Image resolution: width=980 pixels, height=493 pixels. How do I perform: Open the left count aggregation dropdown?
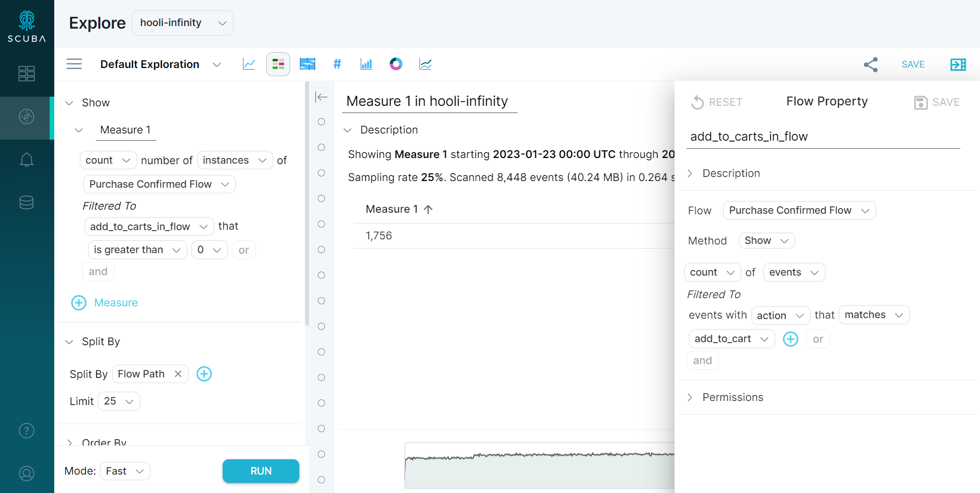(x=108, y=160)
